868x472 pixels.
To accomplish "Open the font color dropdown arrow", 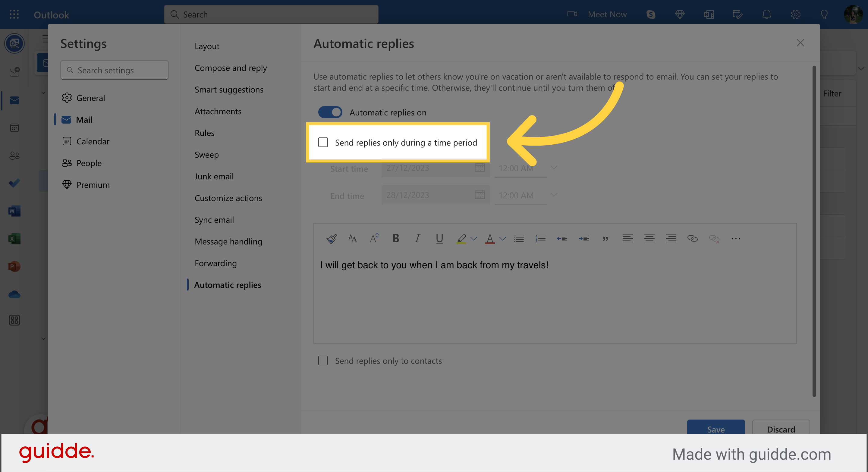I will click(503, 238).
